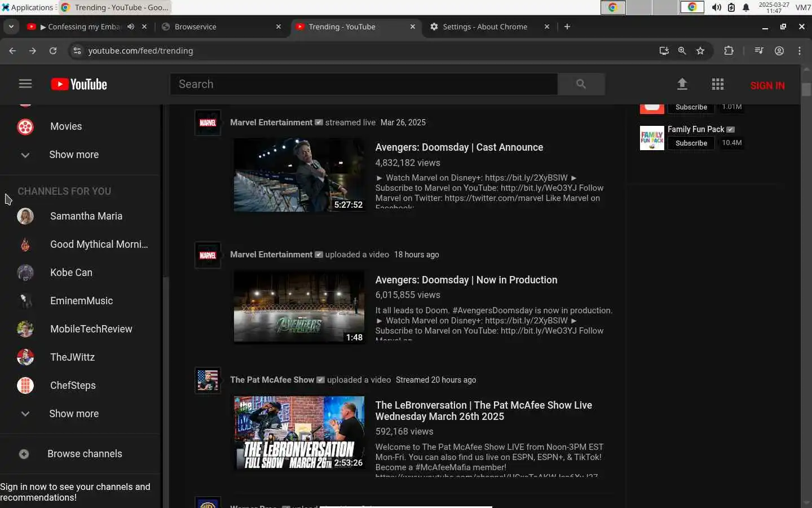Screen dimensions: 812x508
Task: Go to YouTube home via logo
Action: pos(79,84)
